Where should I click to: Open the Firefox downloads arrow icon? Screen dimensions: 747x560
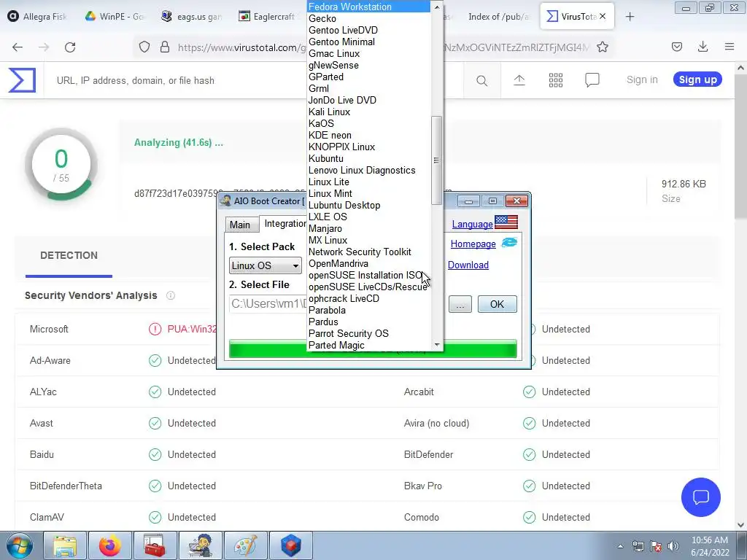703,47
